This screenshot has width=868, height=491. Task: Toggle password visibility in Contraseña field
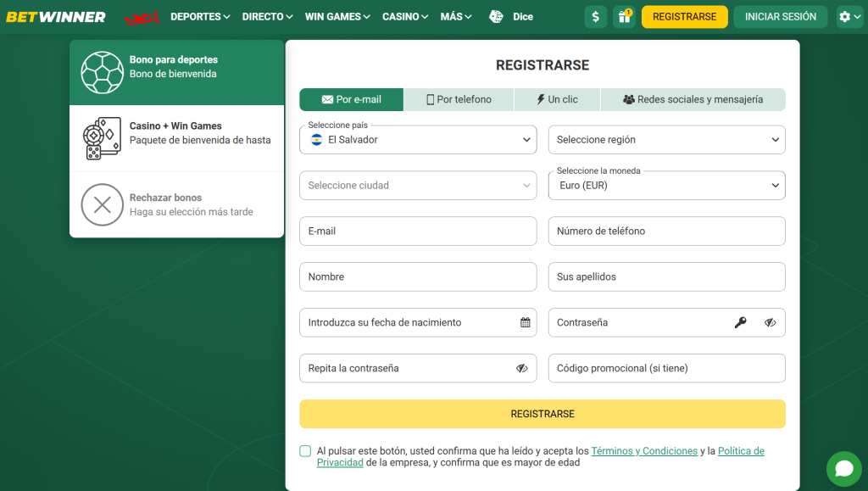point(770,323)
